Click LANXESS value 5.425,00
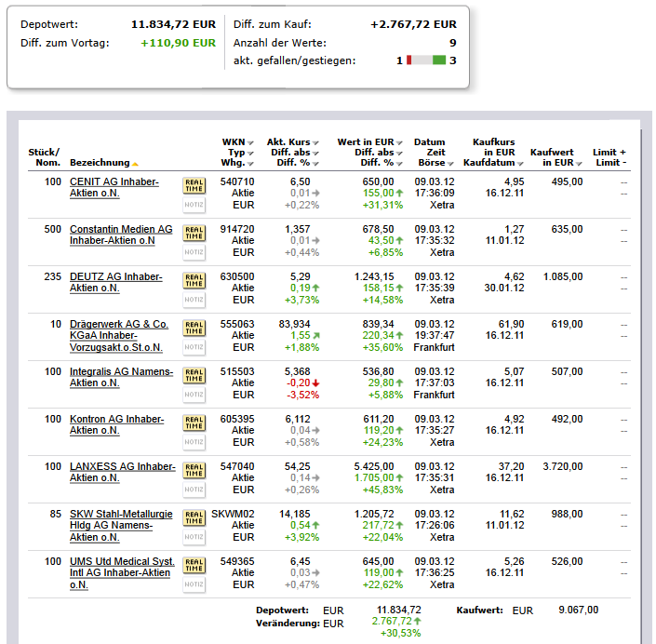Screen dimensions: 656x644 point(374,466)
